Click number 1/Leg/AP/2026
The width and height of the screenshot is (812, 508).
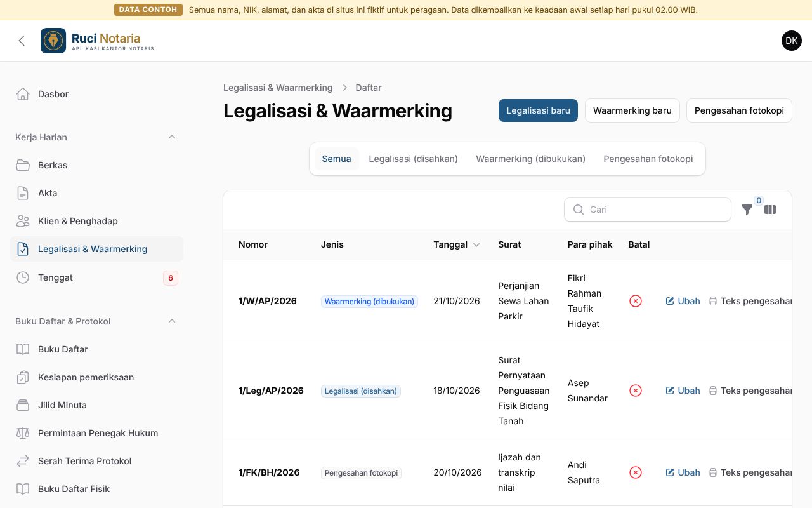[271, 391]
